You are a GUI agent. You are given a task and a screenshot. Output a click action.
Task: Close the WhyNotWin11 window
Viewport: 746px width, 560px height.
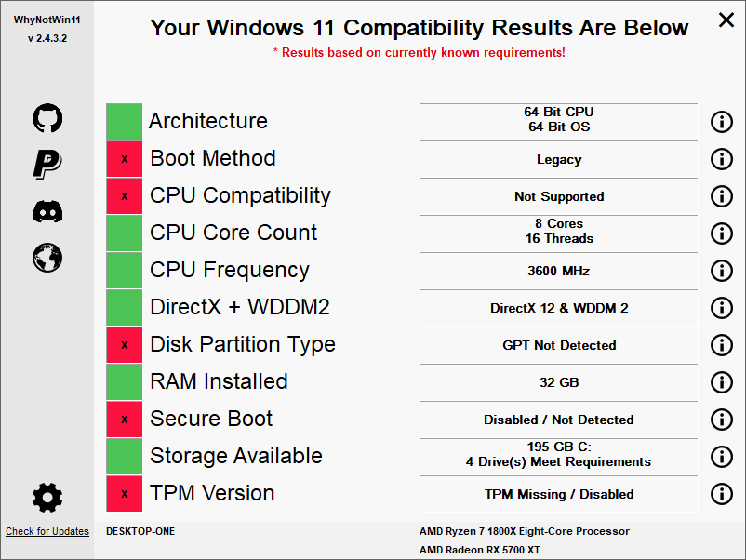click(726, 20)
